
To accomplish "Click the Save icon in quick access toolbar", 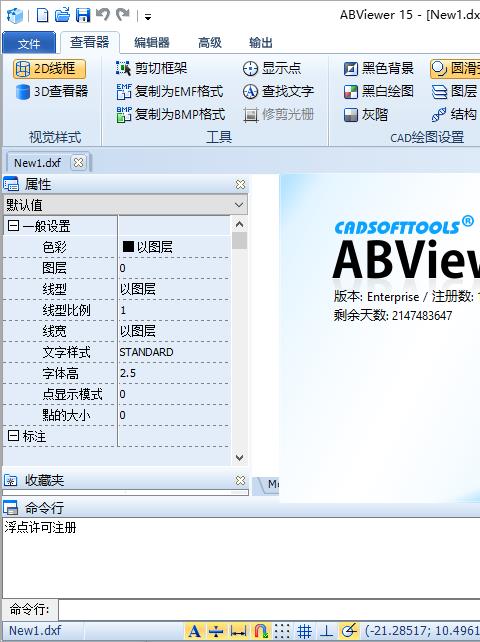I will [x=83, y=16].
